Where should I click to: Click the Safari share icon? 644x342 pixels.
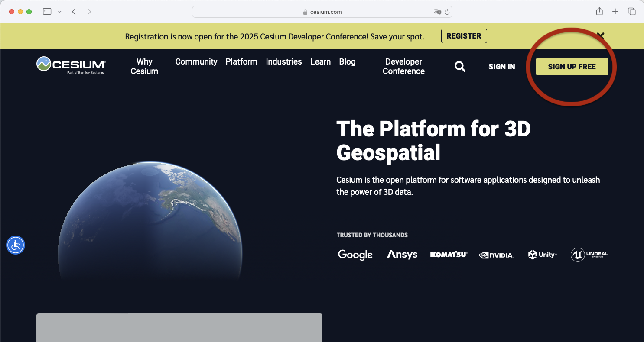click(x=599, y=12)
